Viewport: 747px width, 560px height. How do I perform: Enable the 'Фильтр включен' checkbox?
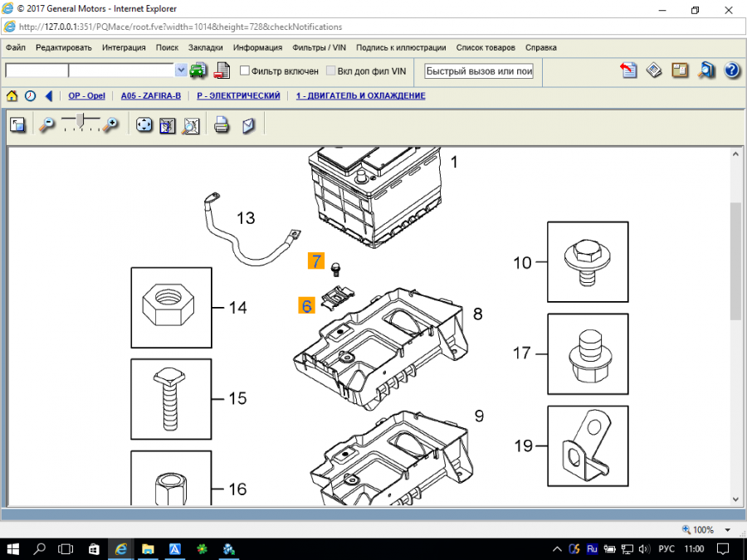tap(245, 71)
